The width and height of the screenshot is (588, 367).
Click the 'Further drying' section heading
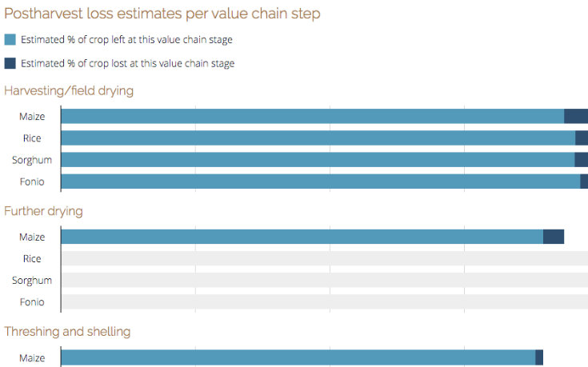(x=43, y=211)
